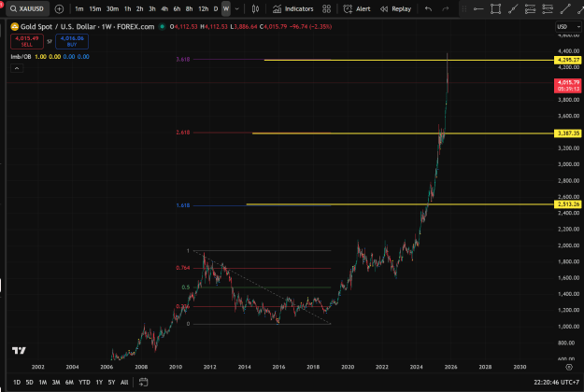584x392 pixels.
Task: Click the 2,513.26 yellow price label
Action: coord(567,204)
